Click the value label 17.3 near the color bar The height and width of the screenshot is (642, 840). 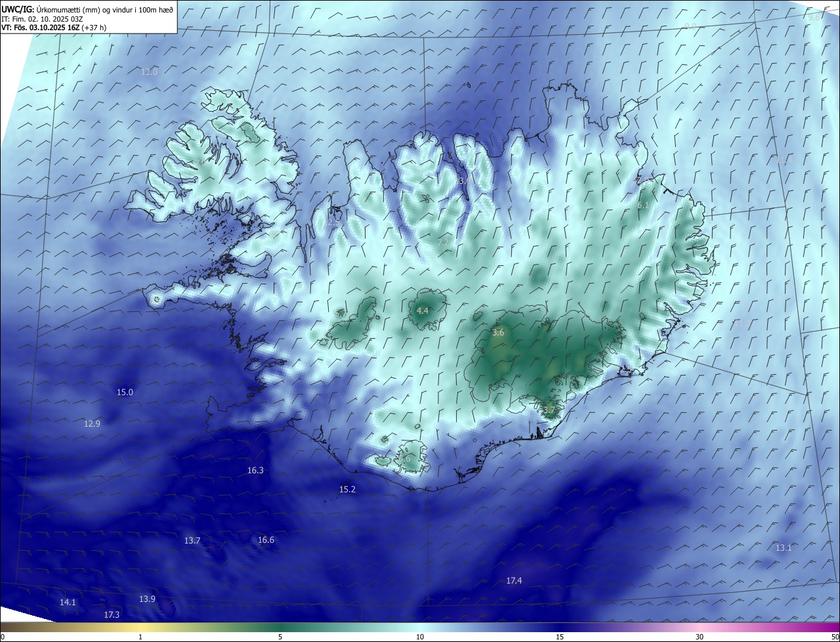click(x=112, y=614)
